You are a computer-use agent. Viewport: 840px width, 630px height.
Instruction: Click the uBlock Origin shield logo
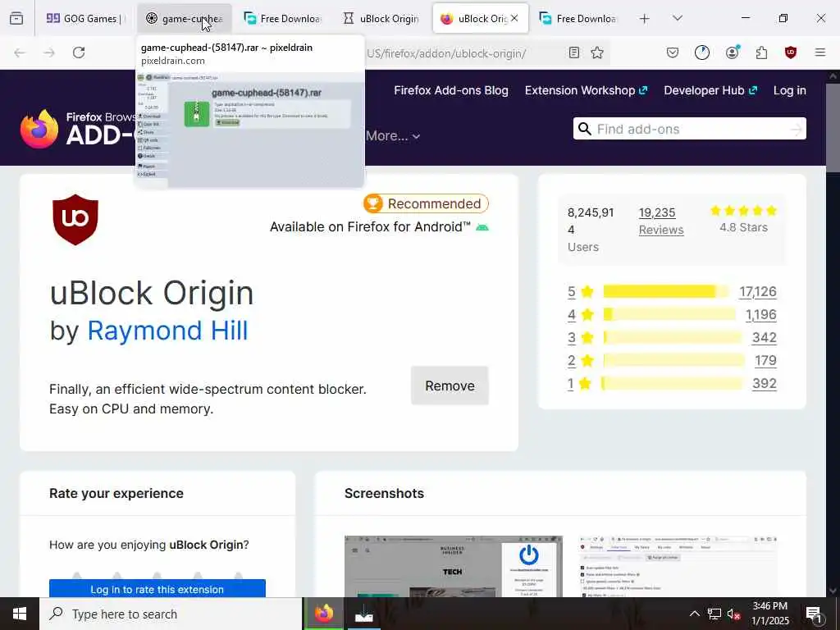(75, 220)
